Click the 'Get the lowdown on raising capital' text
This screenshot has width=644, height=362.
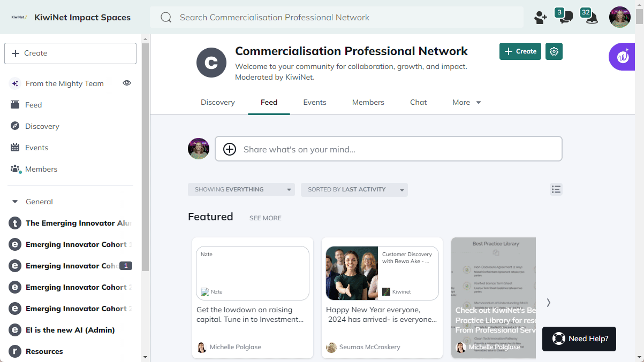251,314
